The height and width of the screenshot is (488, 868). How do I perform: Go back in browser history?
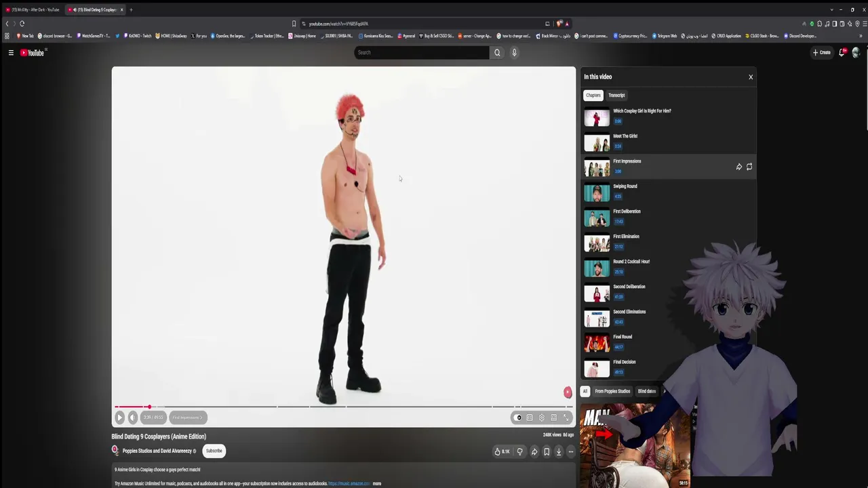pyautogui.click(x=7, y=24)
